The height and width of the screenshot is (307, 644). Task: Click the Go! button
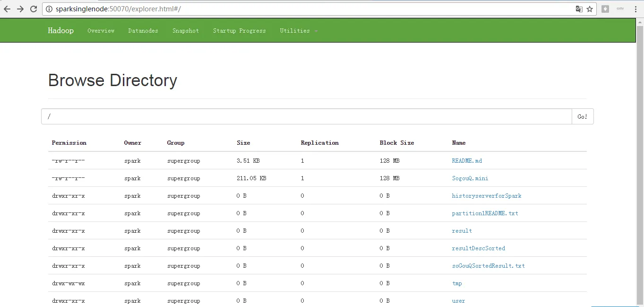click(x=583, y=116)
